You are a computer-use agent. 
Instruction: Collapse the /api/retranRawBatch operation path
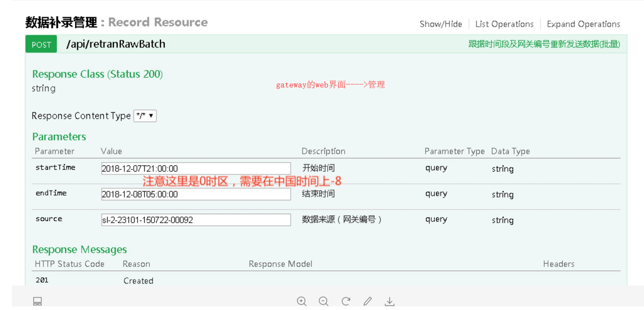pos(116,44)
